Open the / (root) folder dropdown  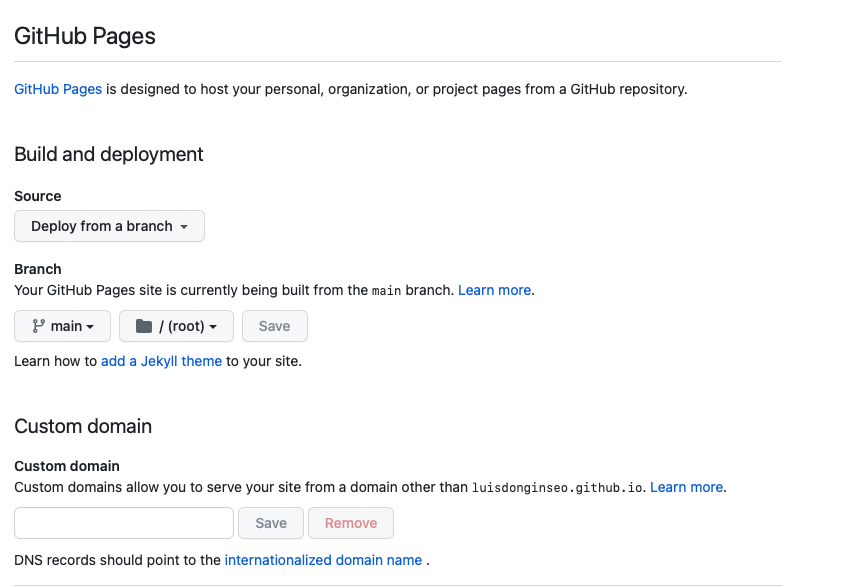tap(176, 326)
